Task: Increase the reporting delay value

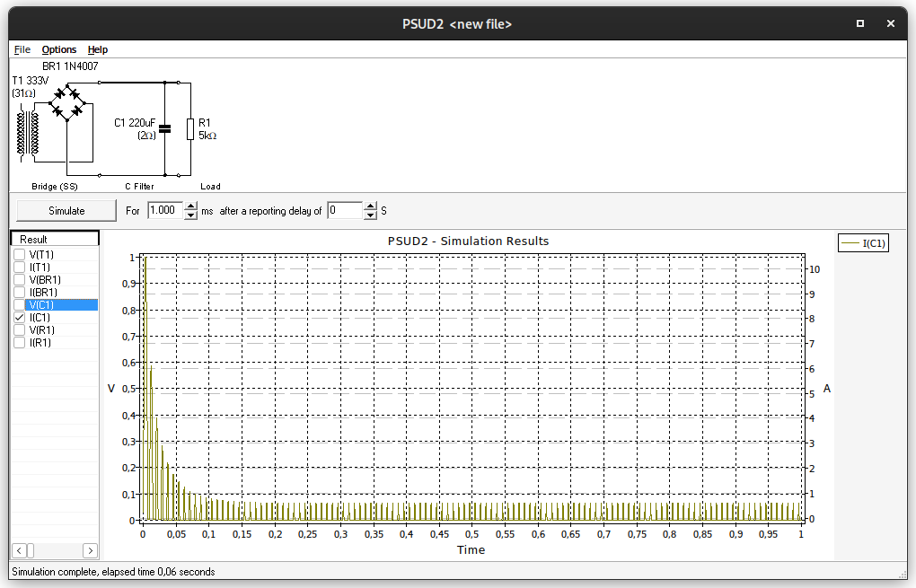Action: (x=370, y=206)
